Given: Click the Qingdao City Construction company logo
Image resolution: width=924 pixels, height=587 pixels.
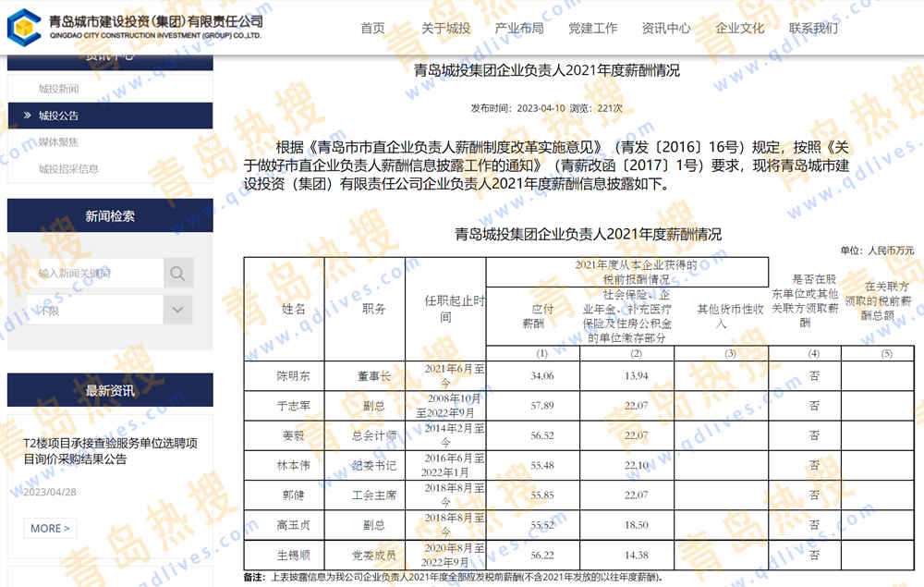Looking at the screenshot, I should tap(136, 27).
